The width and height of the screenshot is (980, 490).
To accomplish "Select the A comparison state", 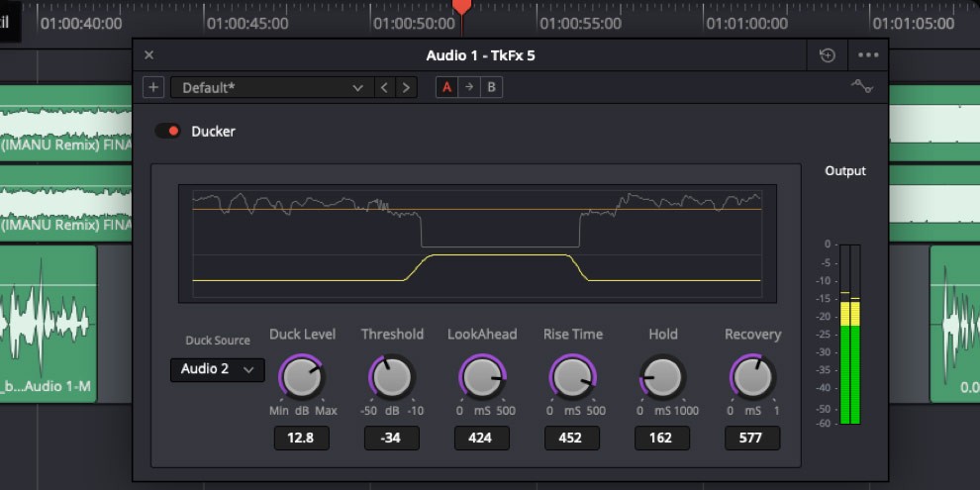I will [447, 87].
